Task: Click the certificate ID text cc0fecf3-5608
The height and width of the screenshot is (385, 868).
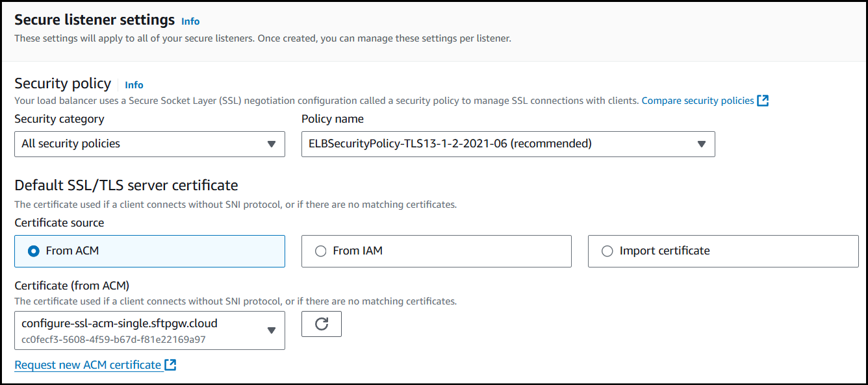Action: point(113,339)
